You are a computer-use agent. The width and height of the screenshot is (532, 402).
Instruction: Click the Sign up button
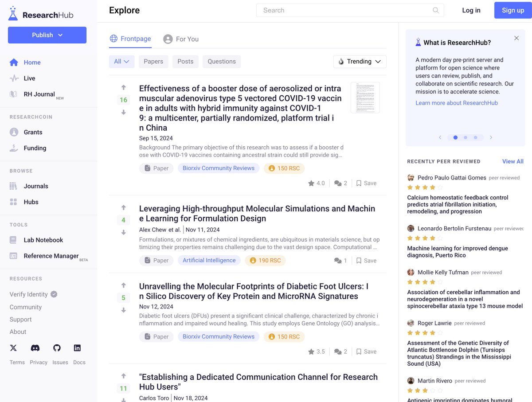(x=513, y=10)
